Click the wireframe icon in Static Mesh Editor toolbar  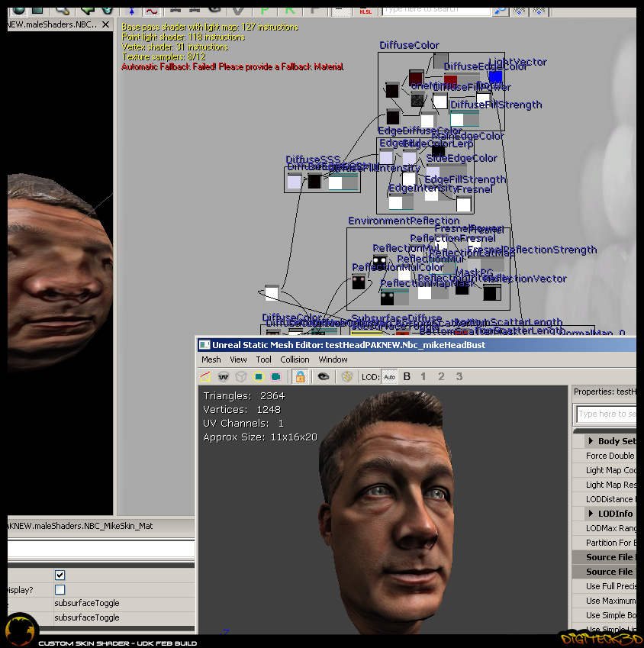205,376
